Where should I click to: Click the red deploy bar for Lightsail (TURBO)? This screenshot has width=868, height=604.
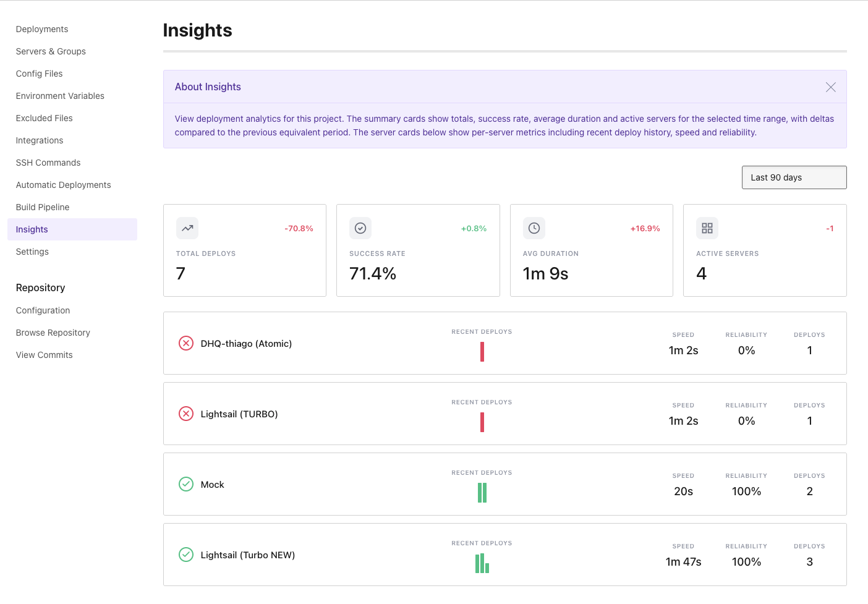tap(482, 422)
